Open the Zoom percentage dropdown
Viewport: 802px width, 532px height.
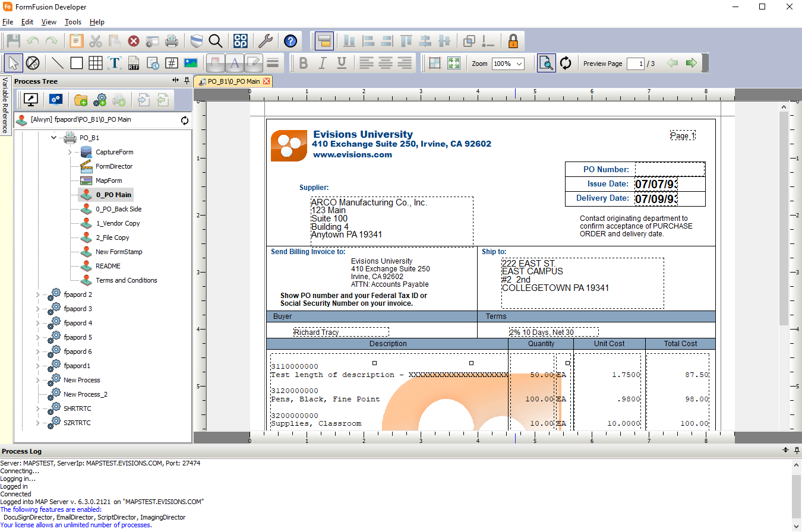tap(520, 64)
